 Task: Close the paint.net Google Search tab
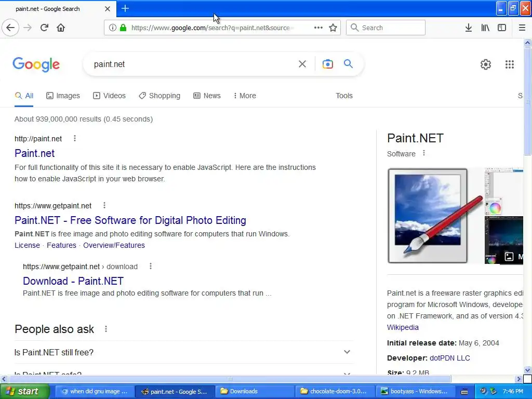[107, 9]
